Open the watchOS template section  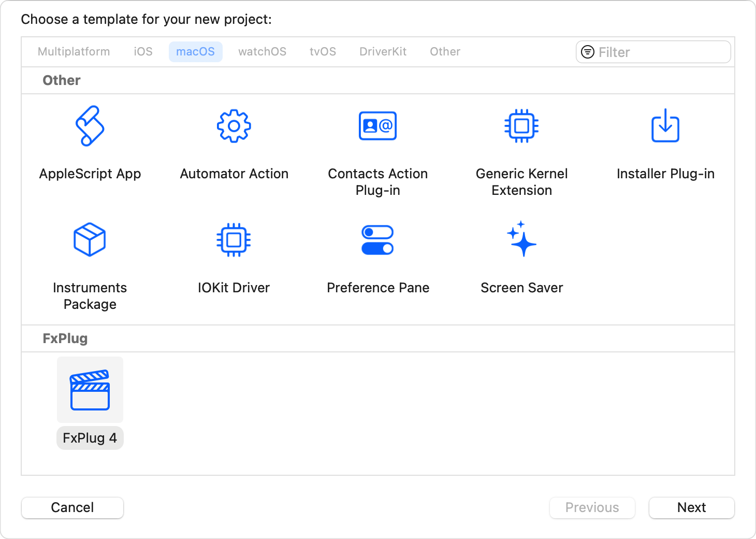[262, 51]
